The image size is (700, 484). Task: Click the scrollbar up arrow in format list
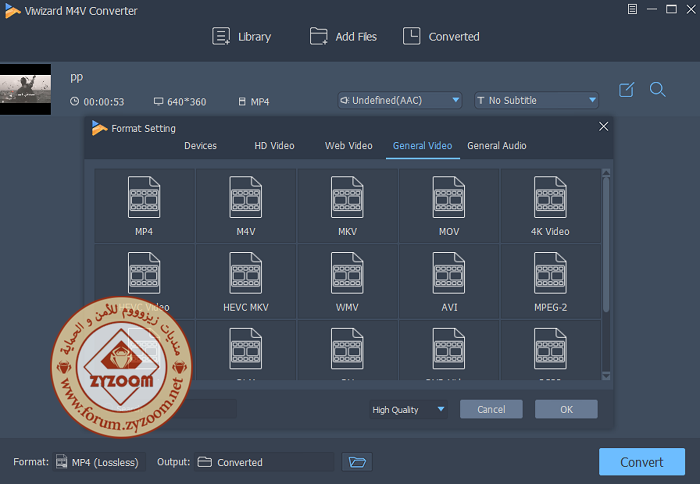tap(606, 172)
